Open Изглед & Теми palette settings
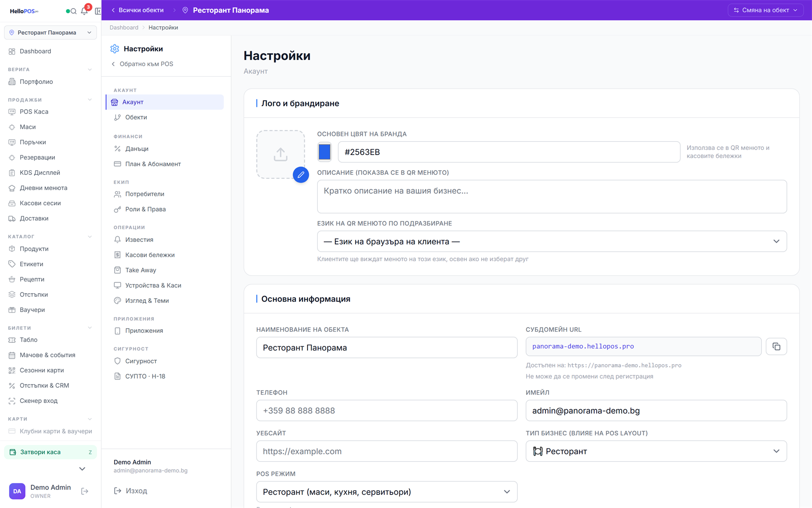 pos(164,301)
